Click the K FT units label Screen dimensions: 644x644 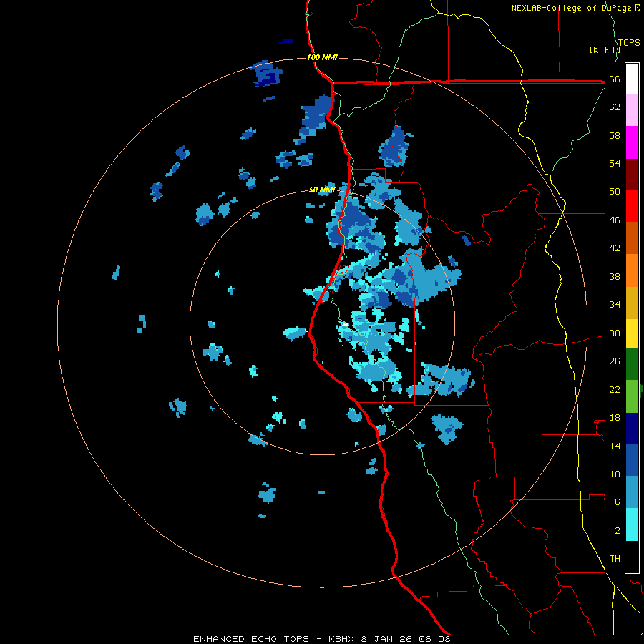point(605,49)
